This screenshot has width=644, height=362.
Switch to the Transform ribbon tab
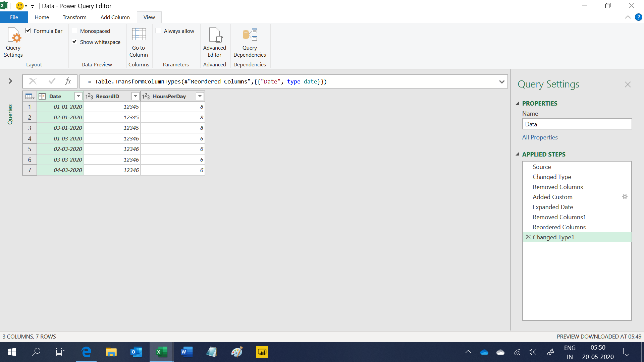(x=74, y=17)
